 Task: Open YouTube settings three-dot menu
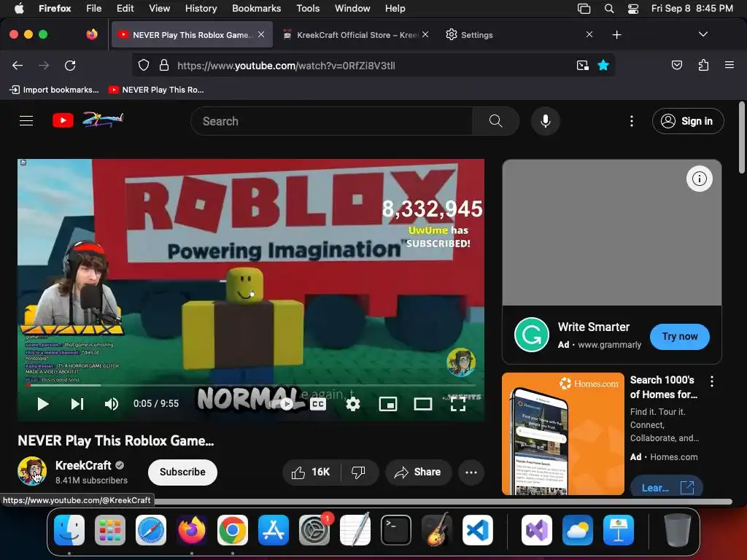pos(632,121)
